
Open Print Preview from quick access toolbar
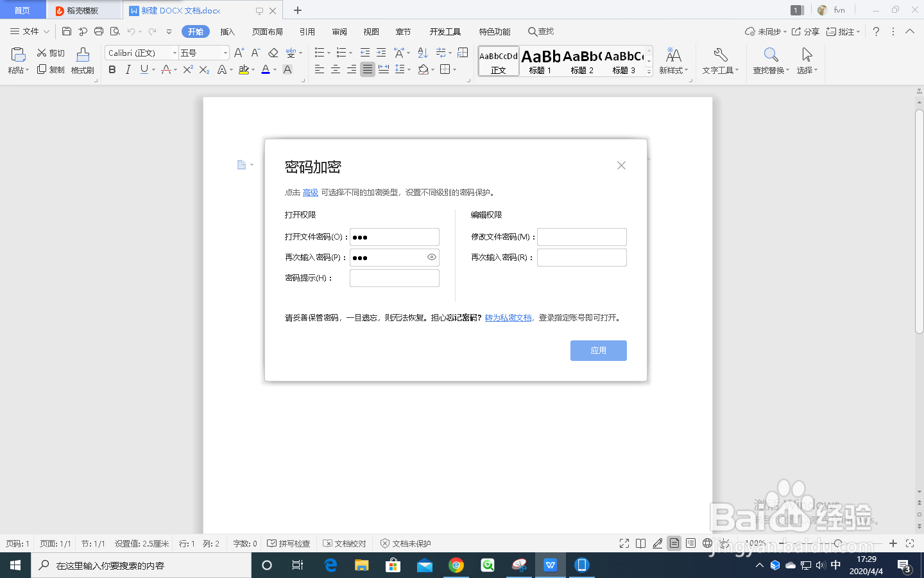pyautogui.click(x=115, y=31)
